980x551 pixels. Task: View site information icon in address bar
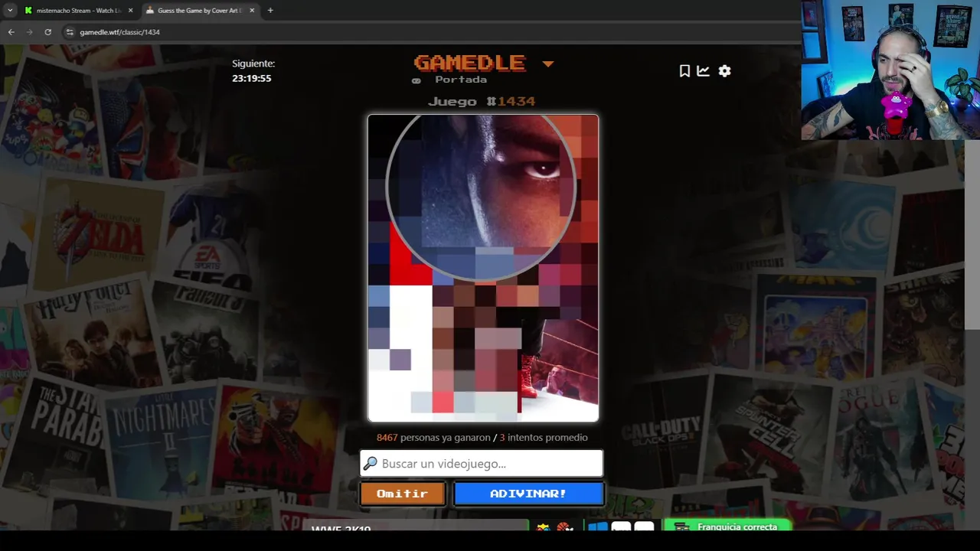pos(70,32)
